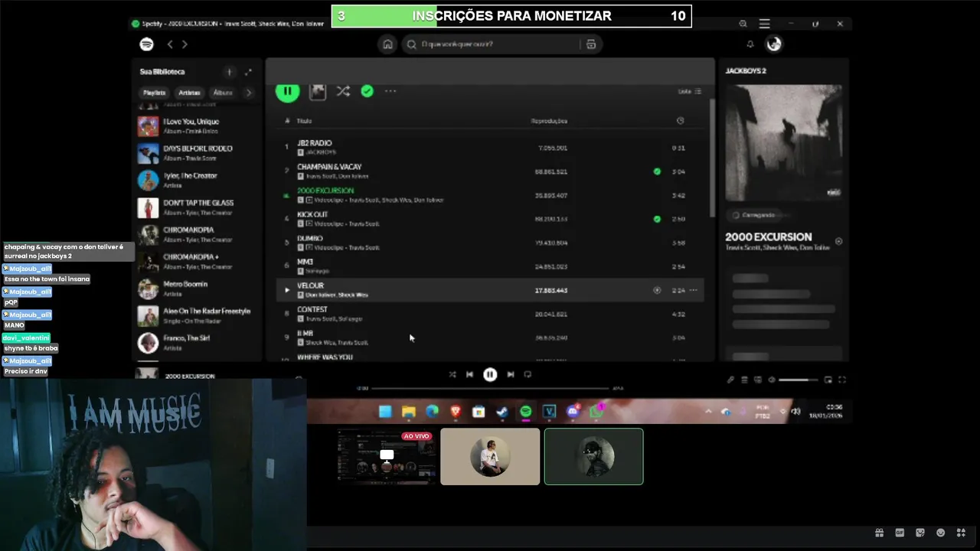980x551 pixels.
Task: Expand library with the arrows icon
Action: (x=248, y=72)
